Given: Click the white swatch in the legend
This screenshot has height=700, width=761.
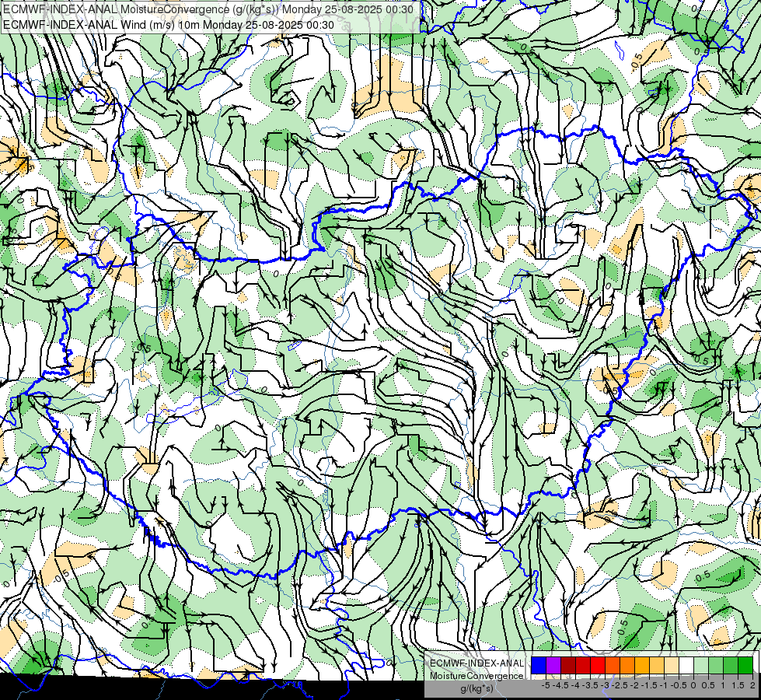Looking at the screenshot, I should pos(686,665).
